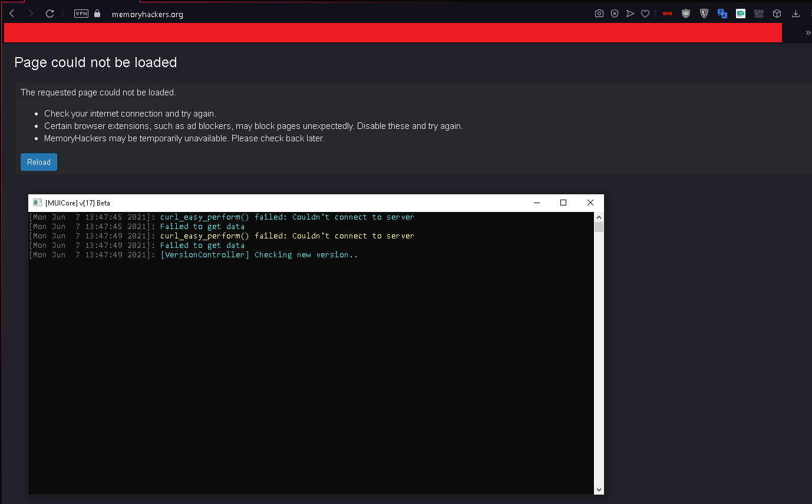Image resolution: width=812 pixels, height=504 pixels.
Task: Open the Lyrics Here extension icon
Action: coord(759,14)
